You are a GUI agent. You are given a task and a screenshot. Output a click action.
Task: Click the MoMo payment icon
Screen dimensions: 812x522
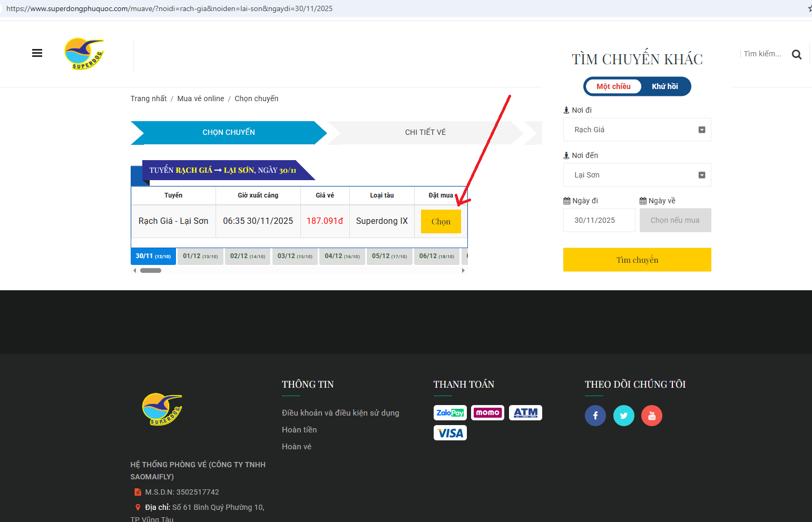(x=487, y=413)
